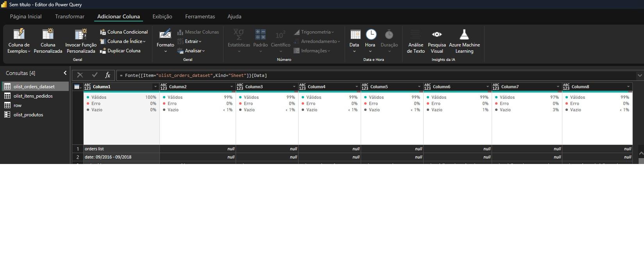Click Análise de Texto
Image resolution: width=644 pixels, height=253 pixels.
tap(416, 41)
